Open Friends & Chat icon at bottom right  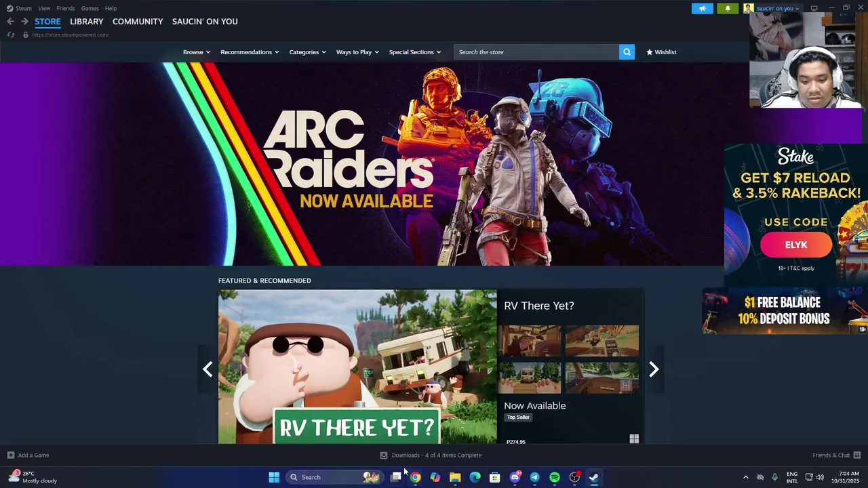pos(857,455)
